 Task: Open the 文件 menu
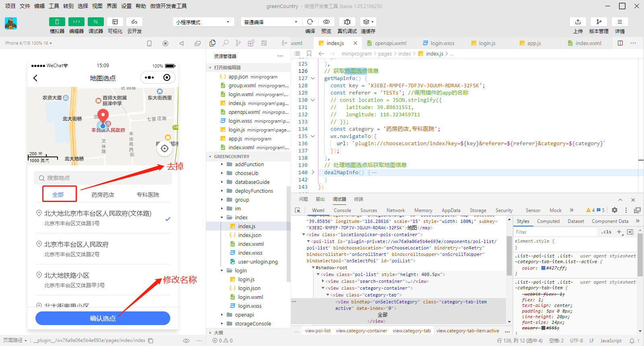(x=25, y=6)
